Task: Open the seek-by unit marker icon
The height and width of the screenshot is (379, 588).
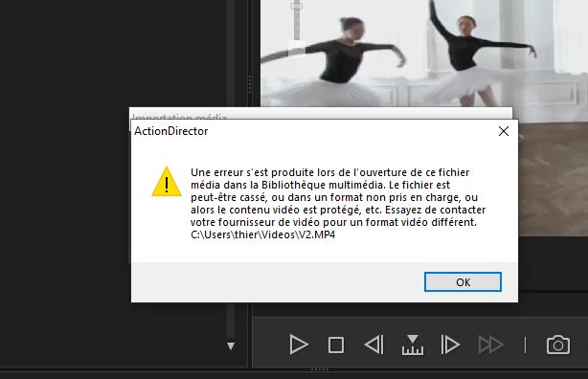Action: coord(413,345)
